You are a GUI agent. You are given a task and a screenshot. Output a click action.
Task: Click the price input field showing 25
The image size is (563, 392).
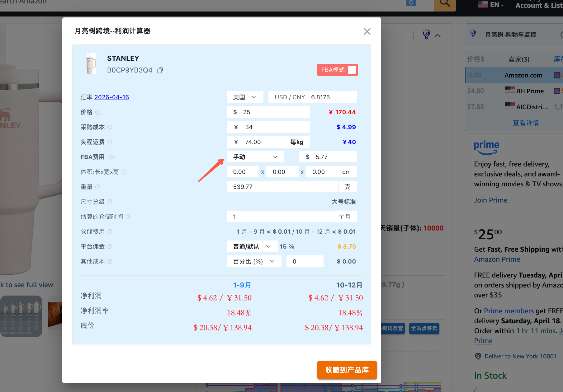click(x=271, y=112)
